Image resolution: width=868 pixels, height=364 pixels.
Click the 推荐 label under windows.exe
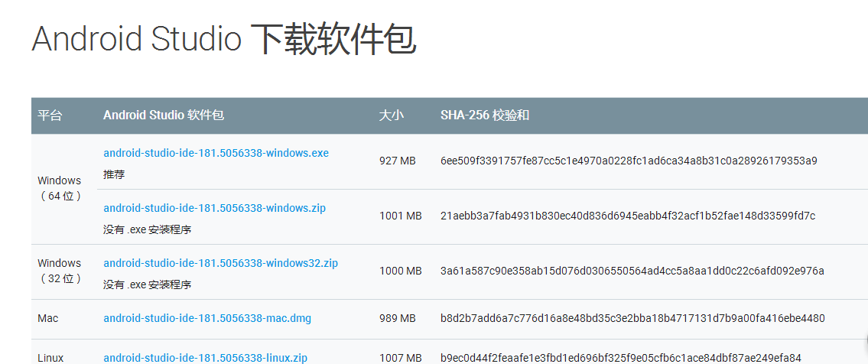click(x=114, y=174)
